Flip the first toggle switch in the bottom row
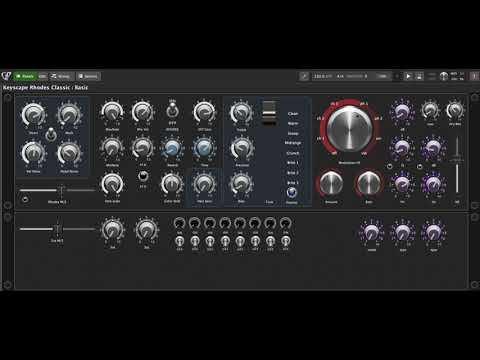480x360 pixels. point(180,240)
